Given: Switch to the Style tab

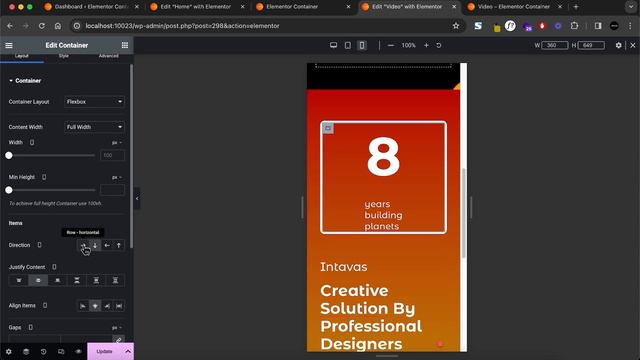Looking at the screenshot, I should [64, 56].
